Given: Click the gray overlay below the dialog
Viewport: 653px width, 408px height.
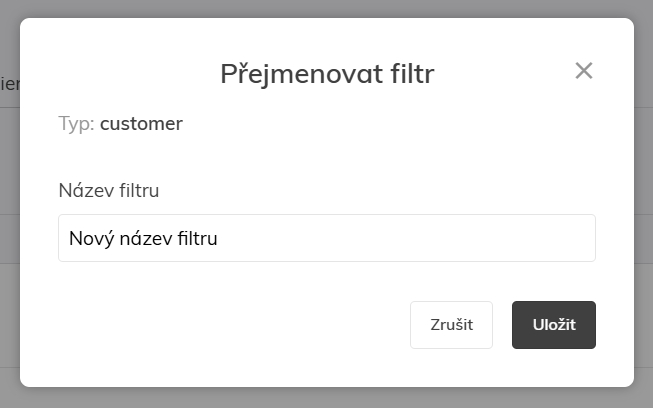Looking at the screenshot, I should tap(326, 398).
